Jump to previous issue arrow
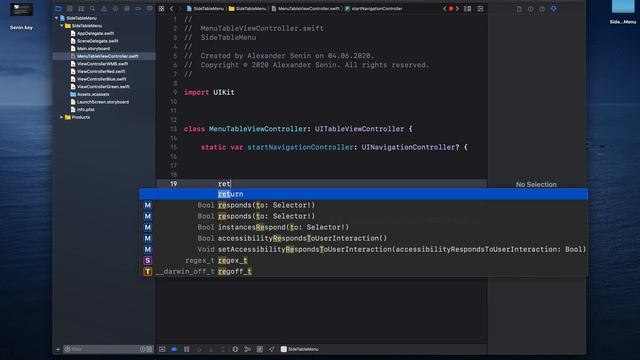This screenshot has width=640, height=360. (444, 9)
